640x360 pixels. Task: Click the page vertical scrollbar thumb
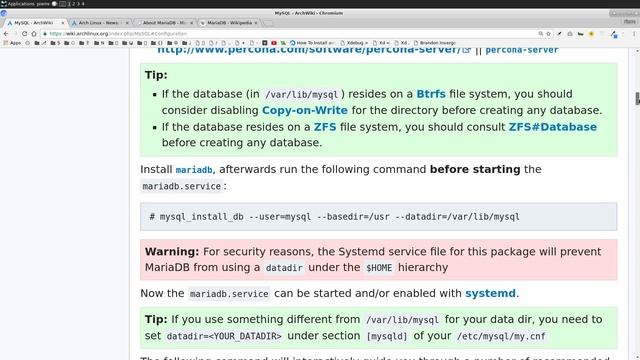point(637,98)
